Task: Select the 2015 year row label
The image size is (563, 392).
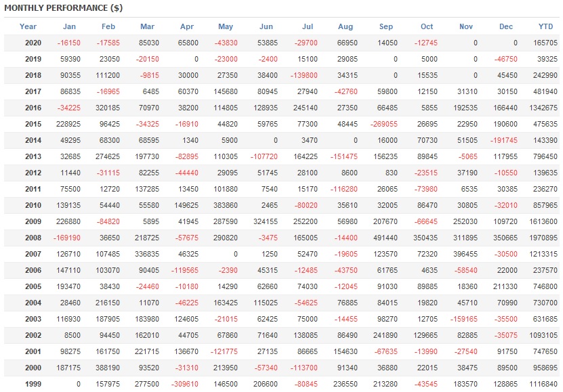Action: (33, 124)
